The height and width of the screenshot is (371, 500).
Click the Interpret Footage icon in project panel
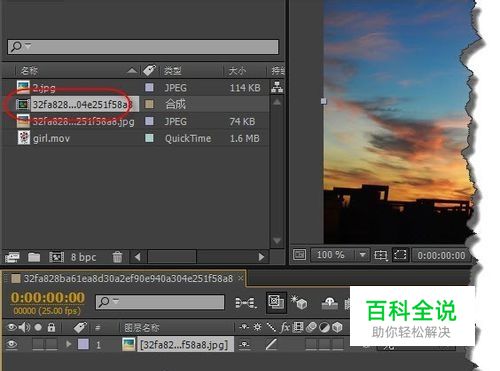pos(12,257)
